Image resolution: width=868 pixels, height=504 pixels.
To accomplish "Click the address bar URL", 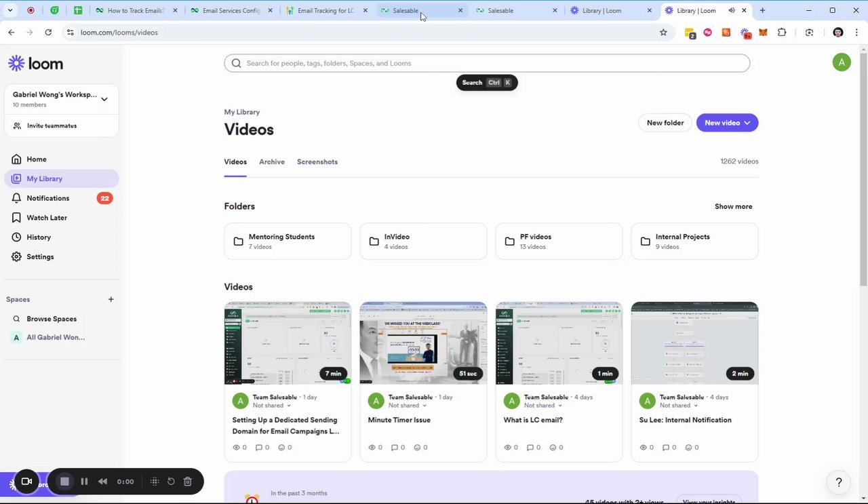I will pyautogui.click(x=119, y=33).
